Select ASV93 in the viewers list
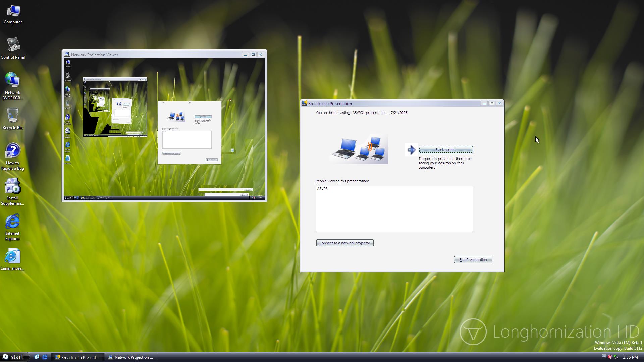The image size is (644, 362). click(322, 189)
